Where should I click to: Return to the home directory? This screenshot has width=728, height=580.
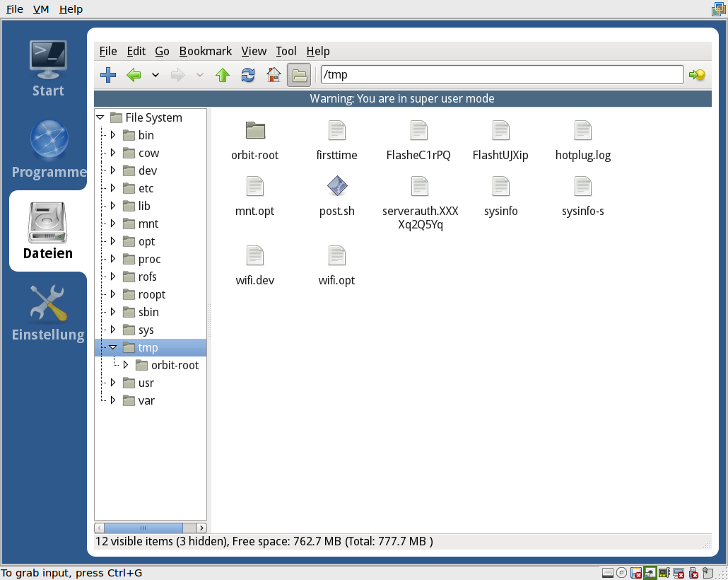pos(274,74)
